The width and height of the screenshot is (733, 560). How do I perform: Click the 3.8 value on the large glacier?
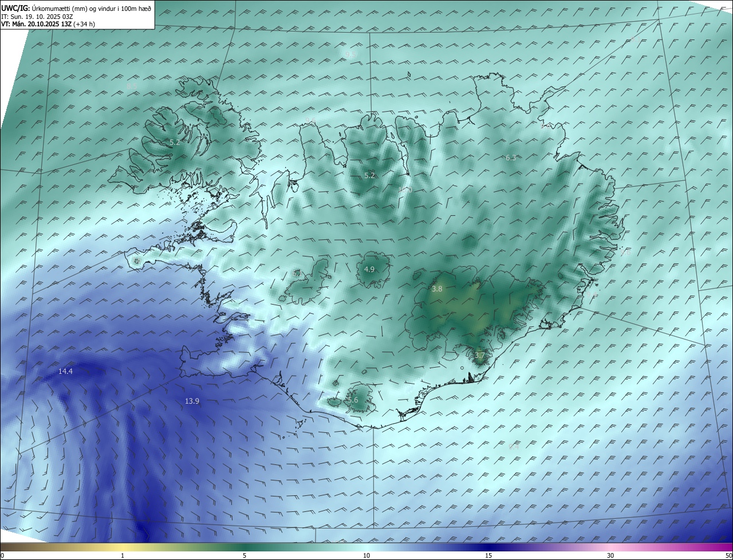click(437, 289)
